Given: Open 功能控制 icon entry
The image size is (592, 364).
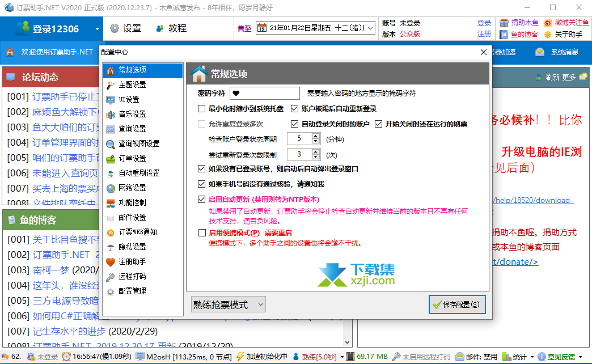Looking at the screenshot, I should point(110,203).
